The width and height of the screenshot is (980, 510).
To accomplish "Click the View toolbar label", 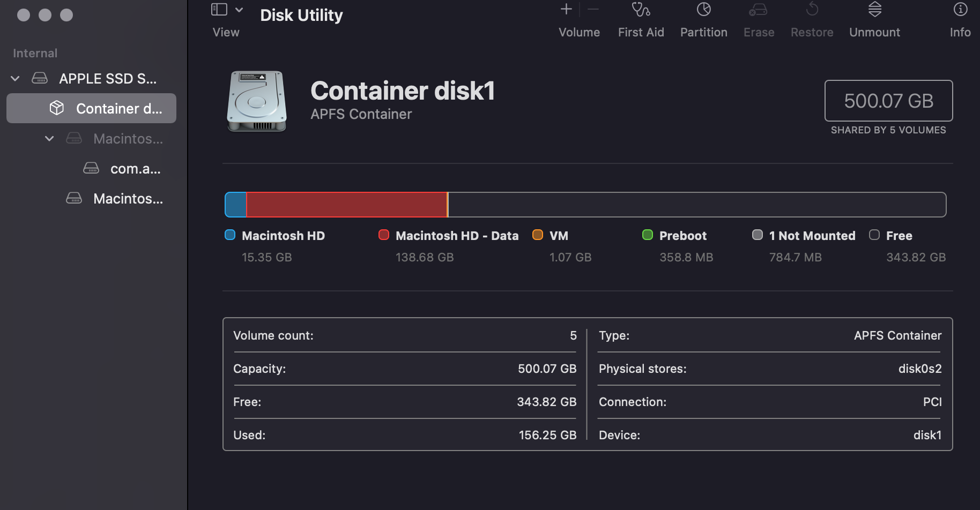I will tap(226, 32).
